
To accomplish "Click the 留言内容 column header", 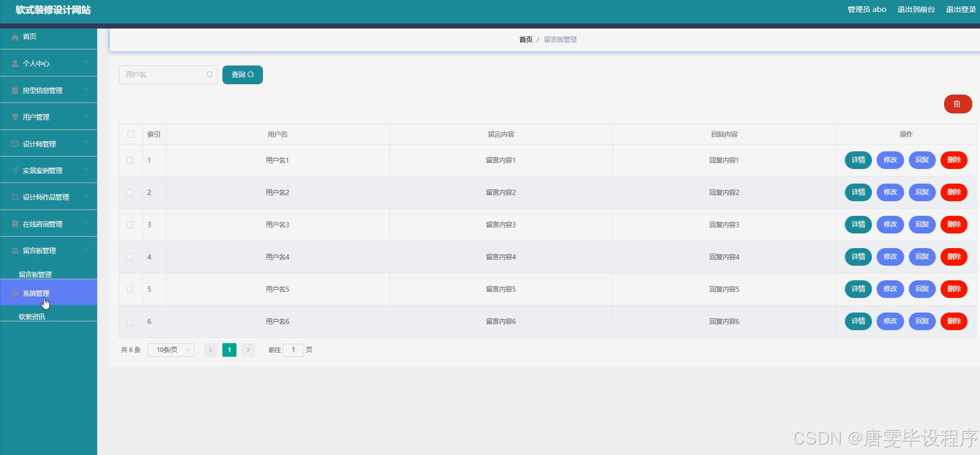I will click(501, 134).
